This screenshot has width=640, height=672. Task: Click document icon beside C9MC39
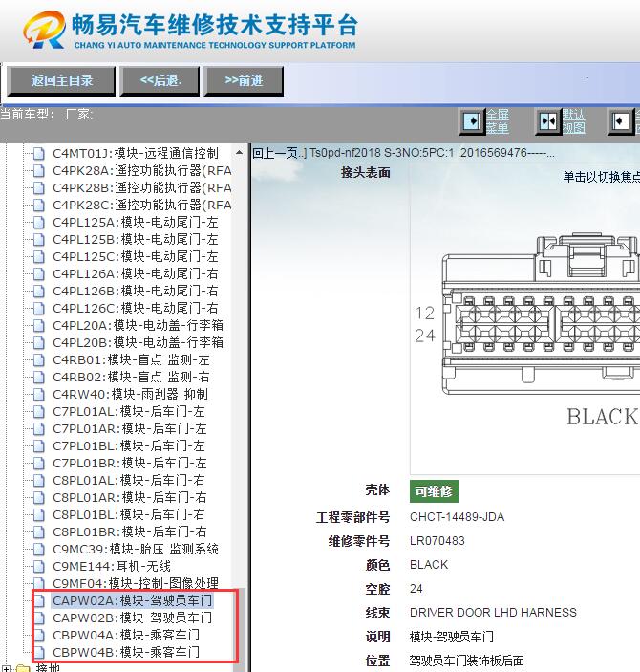[38, 549]
